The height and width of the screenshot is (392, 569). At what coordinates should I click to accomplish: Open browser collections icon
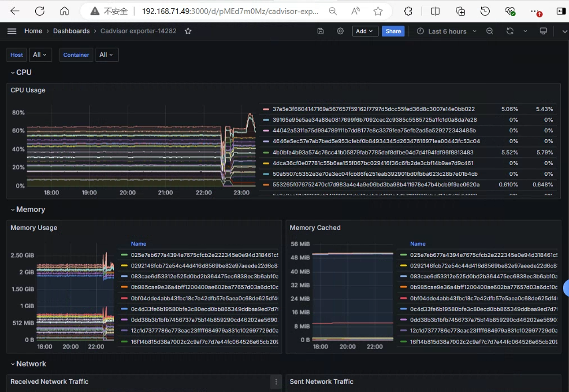[460, 11]
